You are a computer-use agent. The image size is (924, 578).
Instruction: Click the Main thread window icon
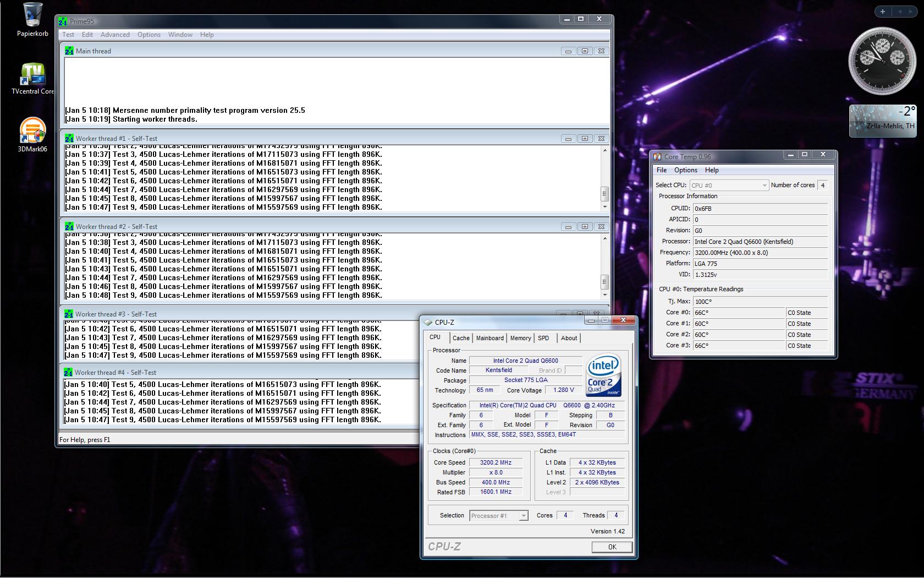coord(69,51)
